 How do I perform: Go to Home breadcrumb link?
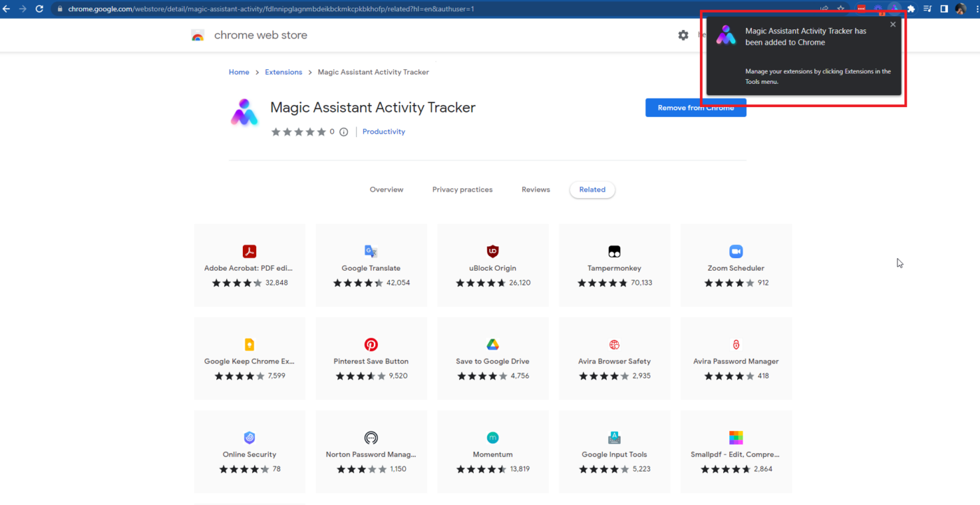click(239, 72)
